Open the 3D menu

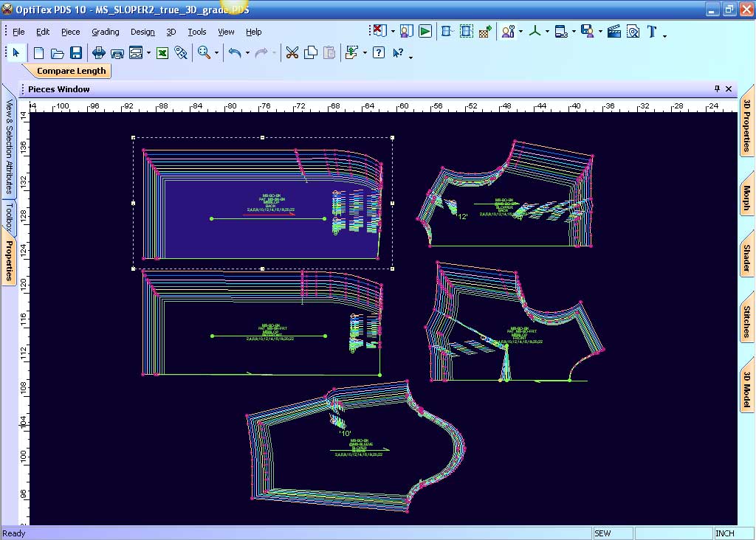point(171,32)
